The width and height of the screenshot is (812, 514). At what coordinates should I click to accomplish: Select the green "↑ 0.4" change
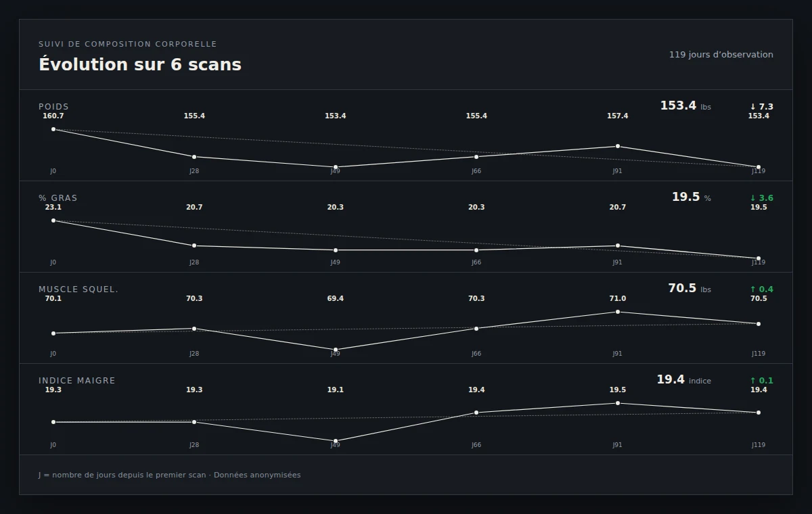click(761, 289)
